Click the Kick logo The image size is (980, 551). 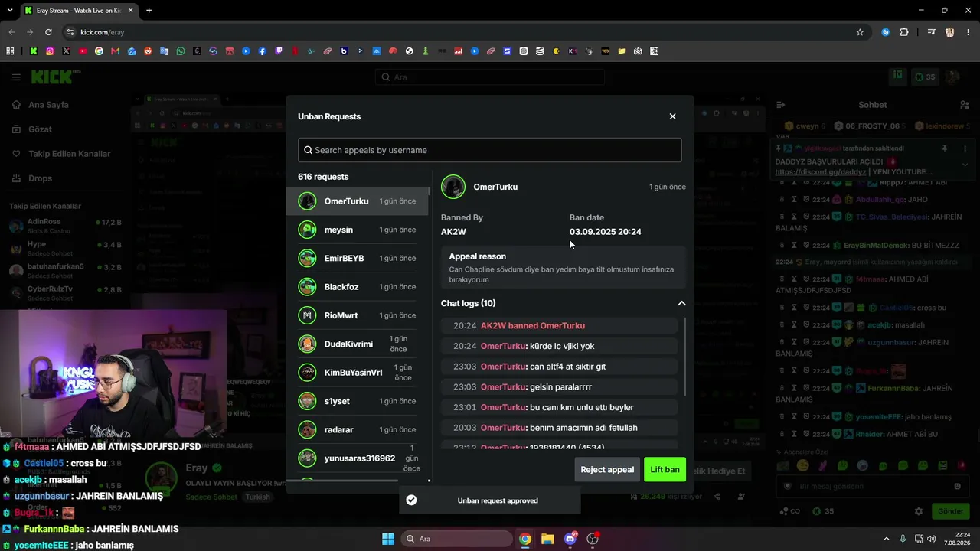pos(55,77)
